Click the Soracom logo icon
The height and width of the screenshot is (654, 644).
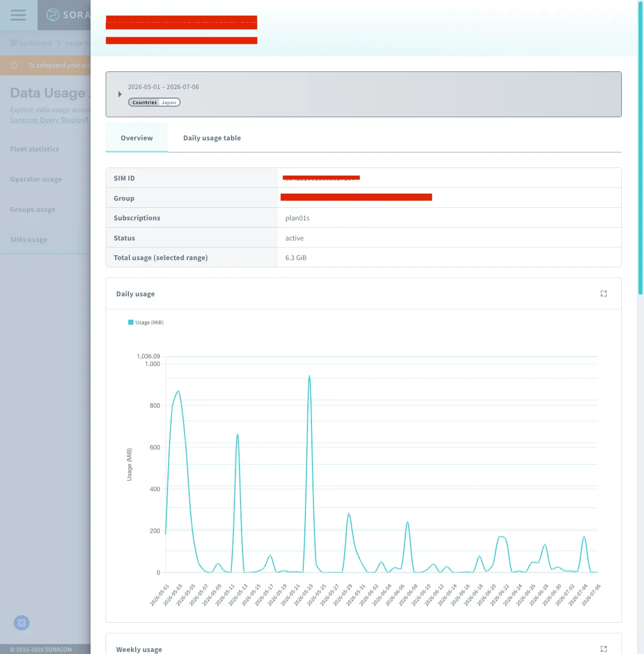click(x=53, y=15)
